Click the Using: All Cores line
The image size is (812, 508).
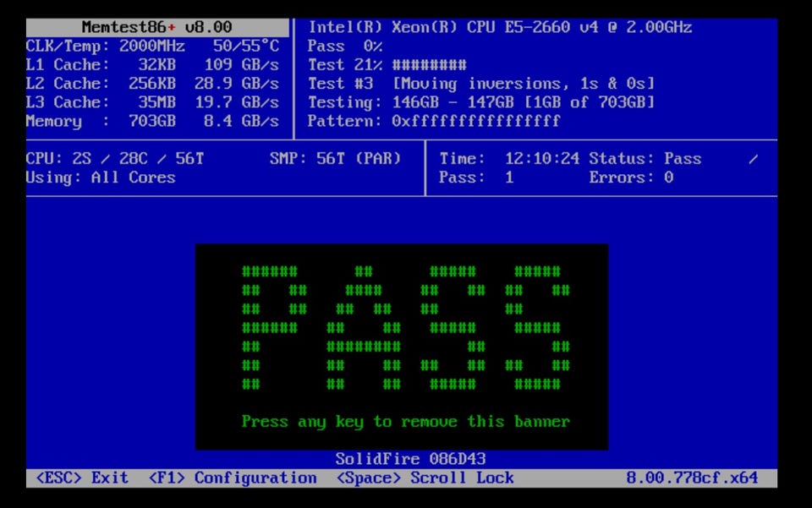point(101,178)
